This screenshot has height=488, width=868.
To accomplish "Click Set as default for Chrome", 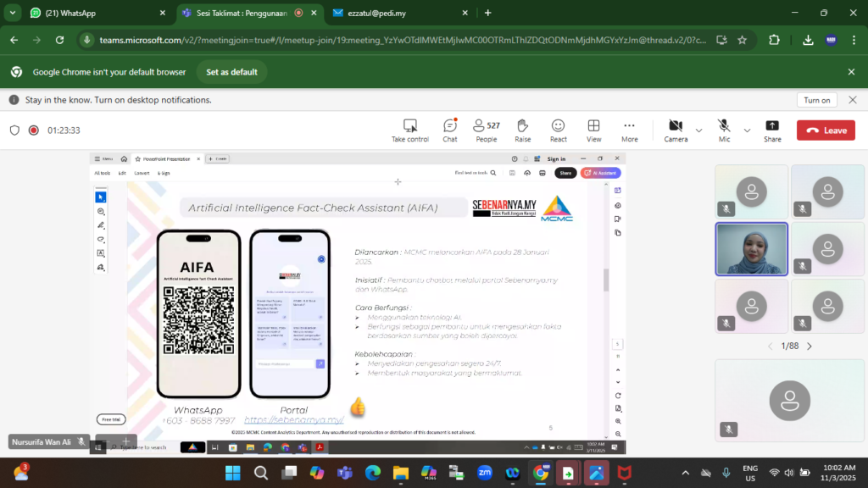I will pos(232,72).
